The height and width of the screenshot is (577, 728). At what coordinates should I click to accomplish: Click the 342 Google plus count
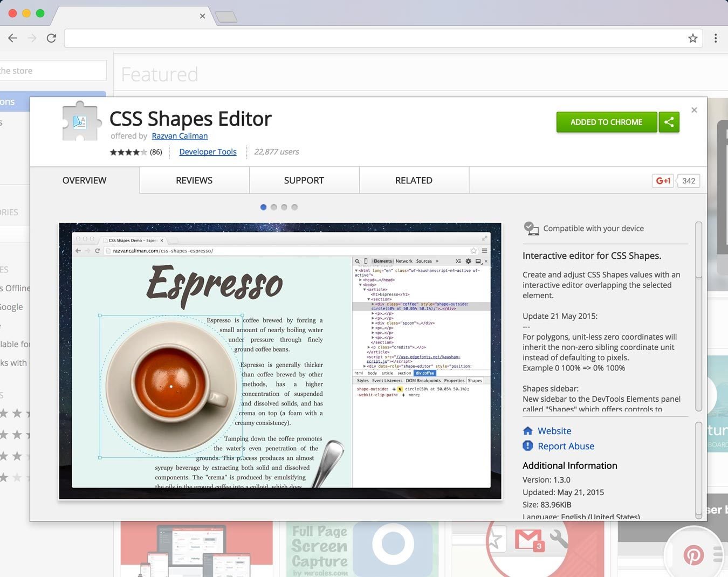(689, 181)
